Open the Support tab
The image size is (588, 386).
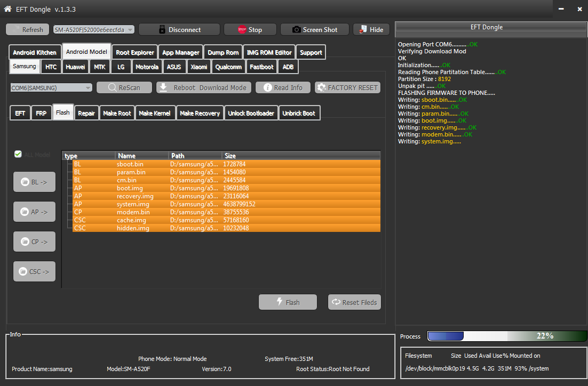click(x=311, y=52)
